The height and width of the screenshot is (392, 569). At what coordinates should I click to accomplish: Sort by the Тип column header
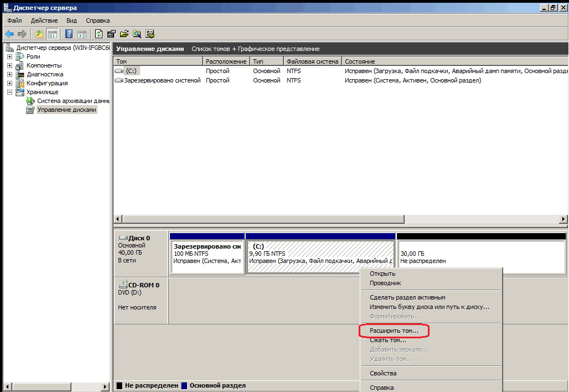click(x=267, y=61)
